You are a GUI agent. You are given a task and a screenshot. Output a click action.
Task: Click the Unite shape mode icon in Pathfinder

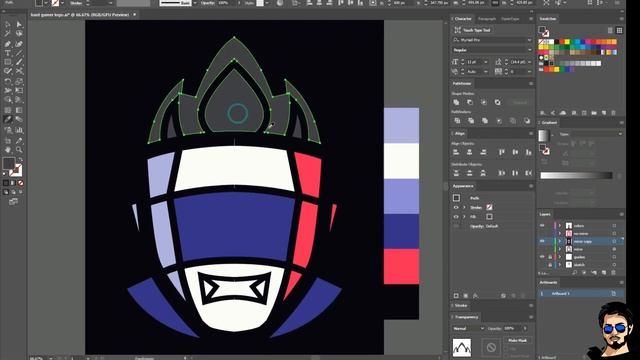pos(456,102)
